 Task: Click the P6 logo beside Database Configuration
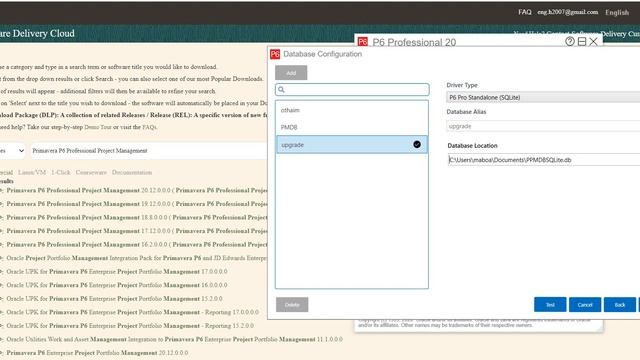click(275, 54)
